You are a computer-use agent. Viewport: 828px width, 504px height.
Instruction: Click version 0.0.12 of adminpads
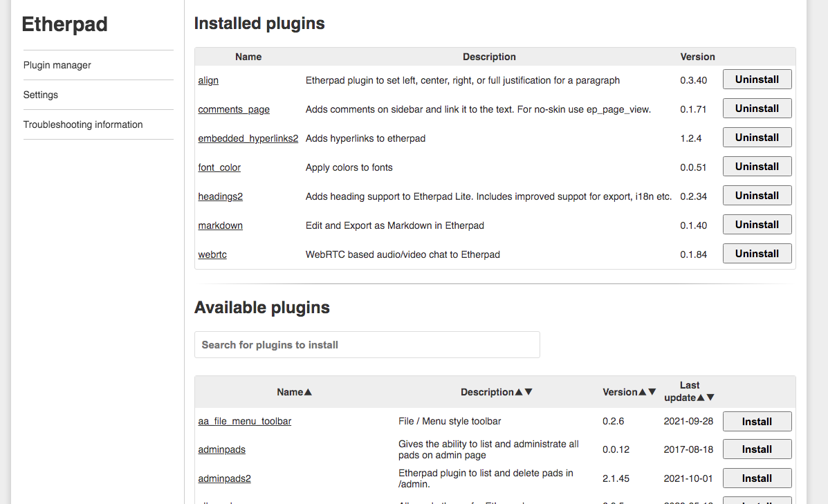click(x=616, y=449)
